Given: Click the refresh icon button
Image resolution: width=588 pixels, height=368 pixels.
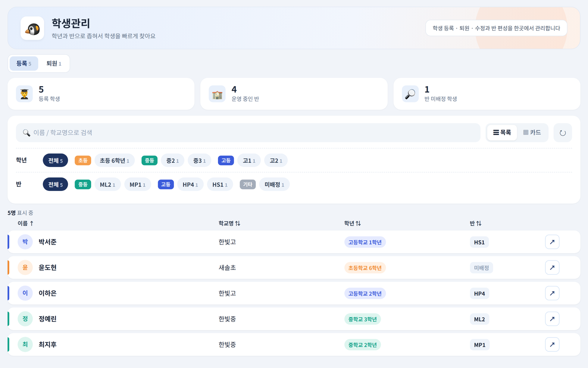Looking at the screenshot, I should click(x=563, y=133).
